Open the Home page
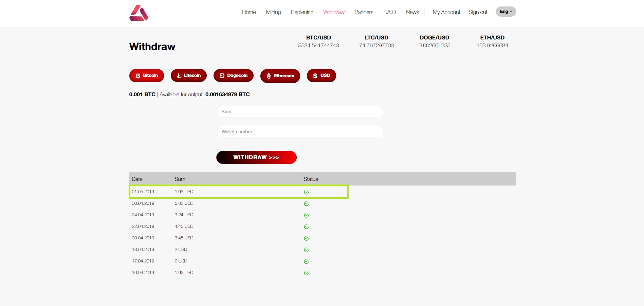644x306 pixels. tap(249, 12)
